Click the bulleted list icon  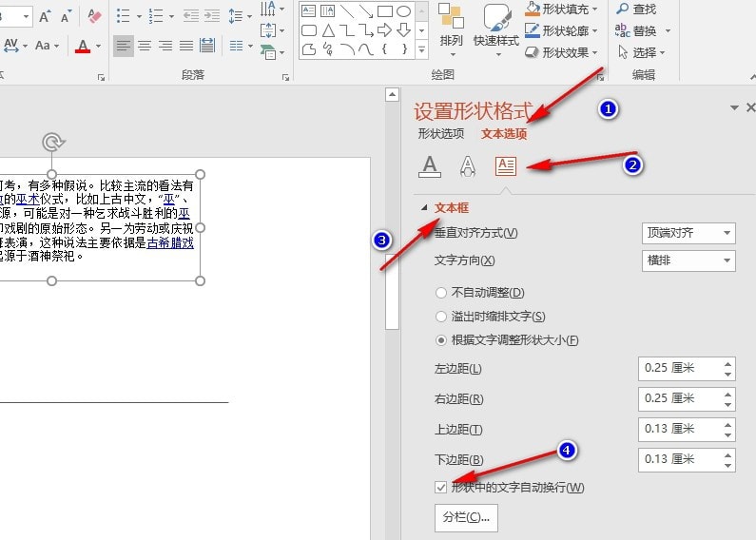[124, 16]
